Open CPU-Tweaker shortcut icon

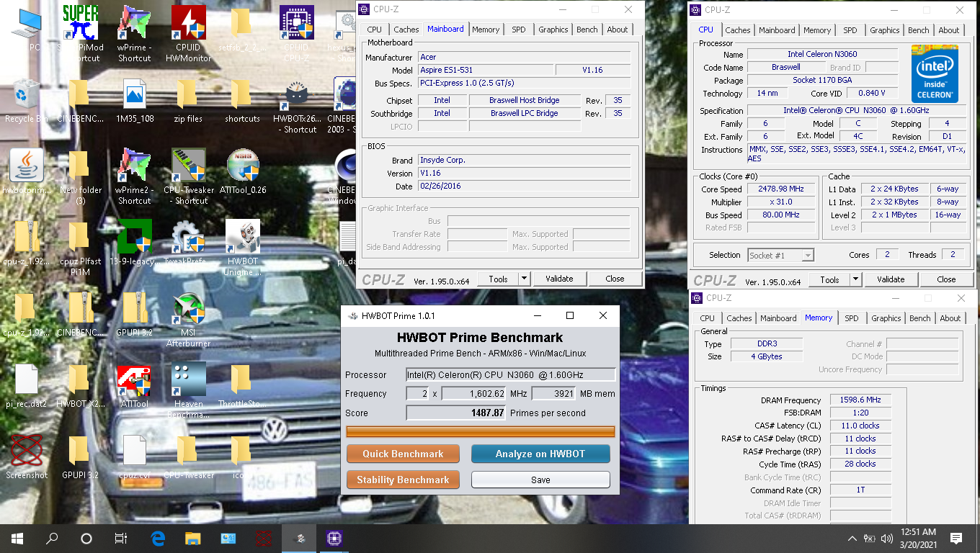[189, 176]
